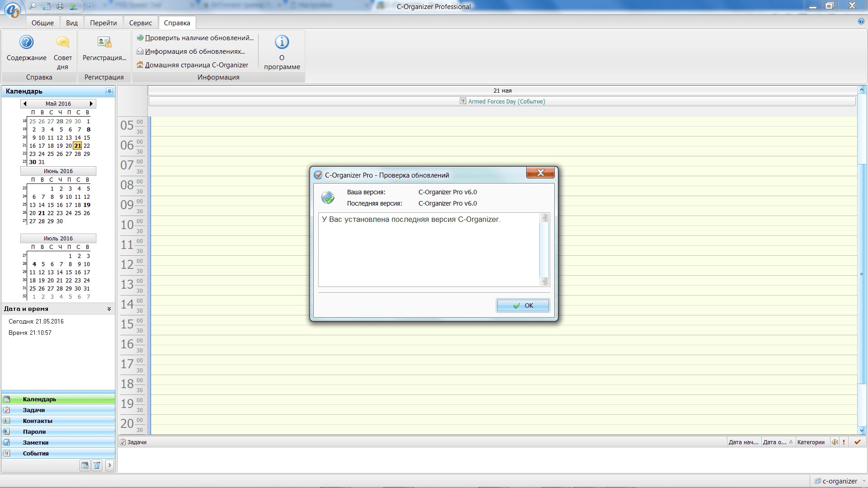Click the help question icon at top right
868x488 pixels.
[861, 21]
